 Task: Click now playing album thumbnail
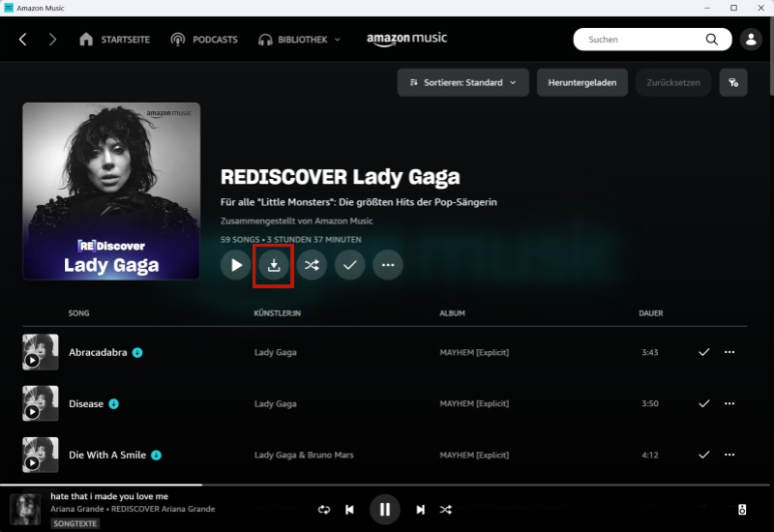tap(25, 510)
